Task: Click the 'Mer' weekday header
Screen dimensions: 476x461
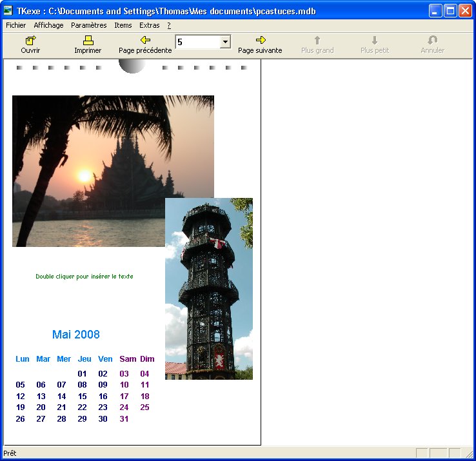Action: pyautogui.click(x=64, y=359)
